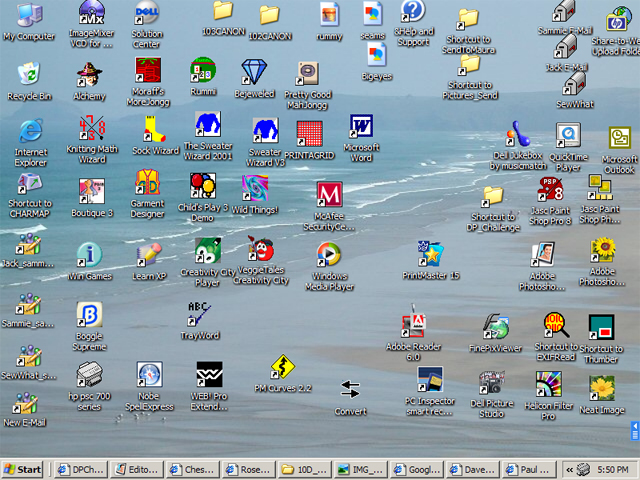Open the Start menu
Image resolution: width=640 pixels, height=480 pixels.
click(23, 469)
